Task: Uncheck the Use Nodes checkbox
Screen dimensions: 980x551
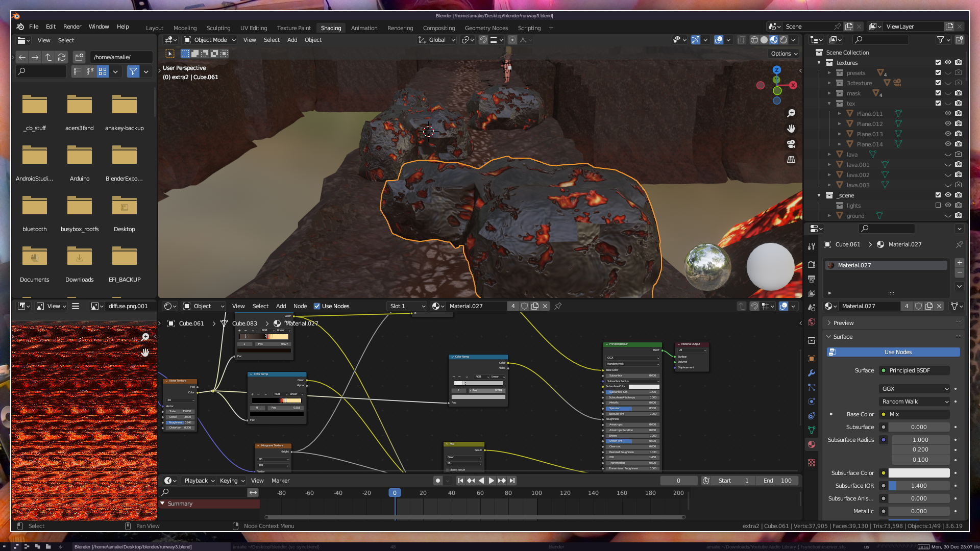Action: coord(317,306)
